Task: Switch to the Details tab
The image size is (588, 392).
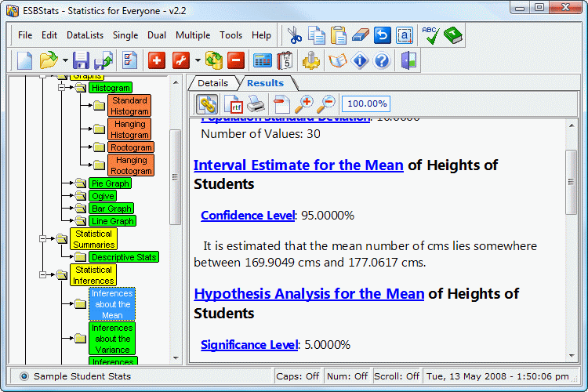Action: (212, 83)
